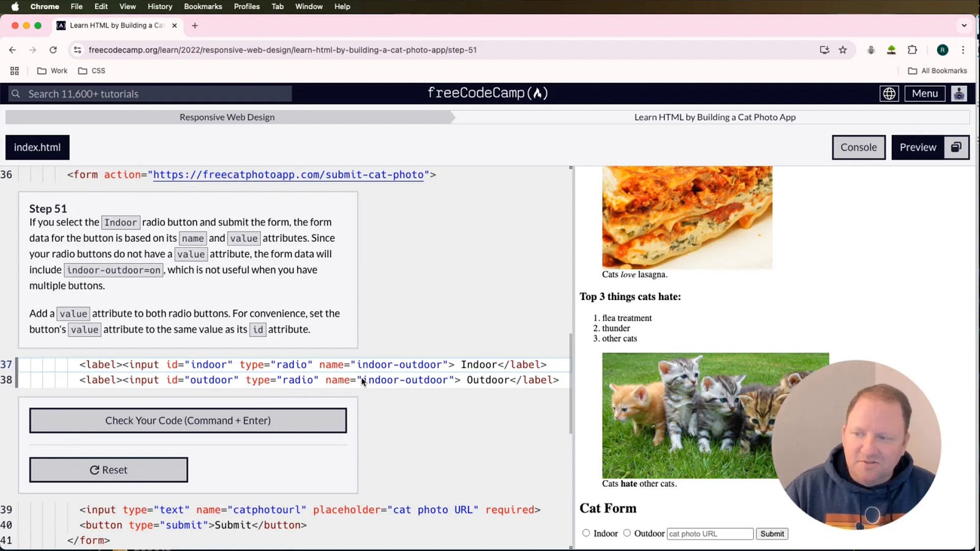Open the Window menu
This screenshot has height=551, width=980.
click(x=309, y=7)
